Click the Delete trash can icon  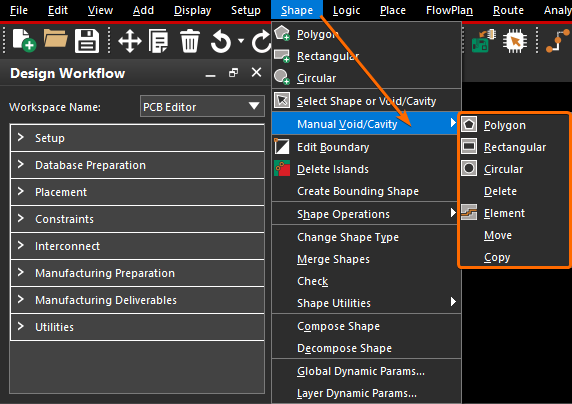point(190,41)
